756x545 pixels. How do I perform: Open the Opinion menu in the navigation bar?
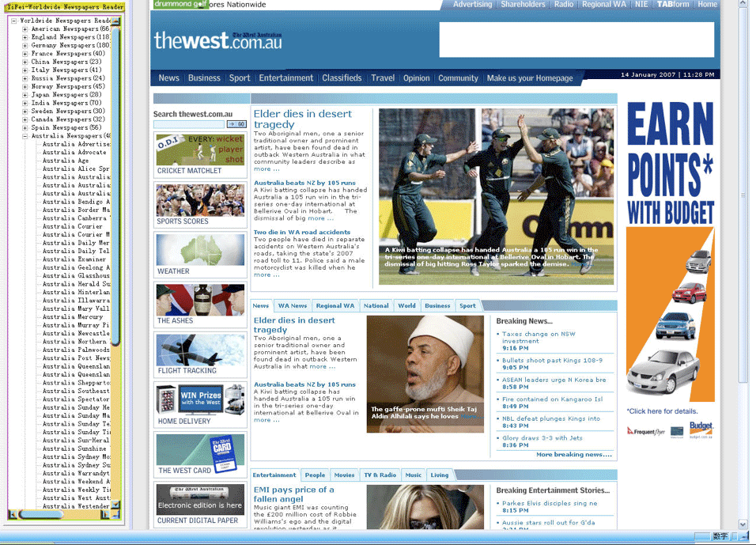(x=416, y=78)
